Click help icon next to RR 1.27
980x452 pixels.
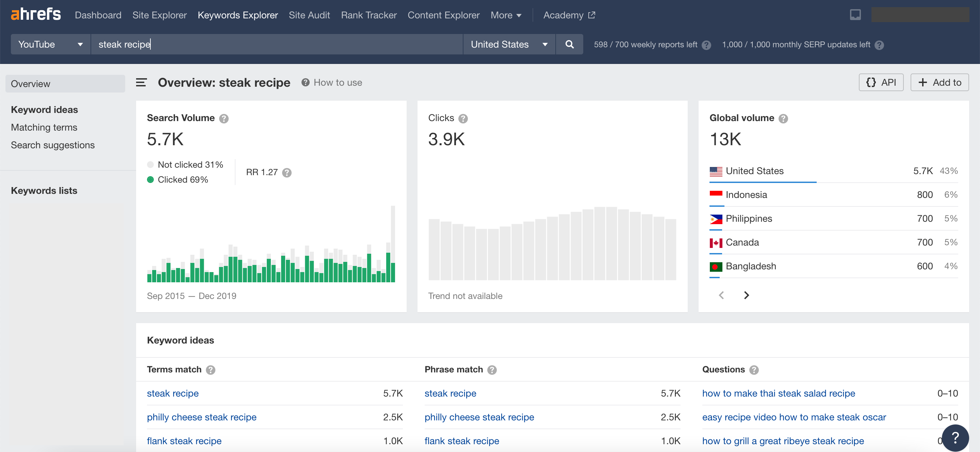[287, 172]
